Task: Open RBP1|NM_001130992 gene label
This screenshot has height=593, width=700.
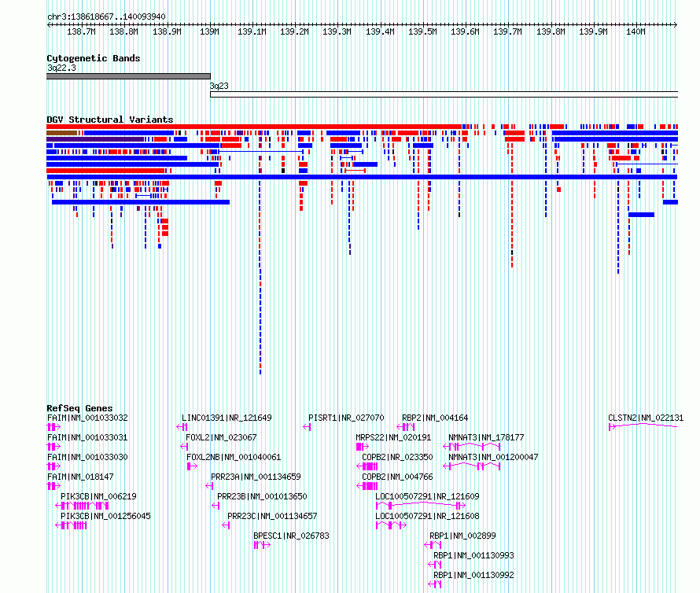Action: (473, 575)
